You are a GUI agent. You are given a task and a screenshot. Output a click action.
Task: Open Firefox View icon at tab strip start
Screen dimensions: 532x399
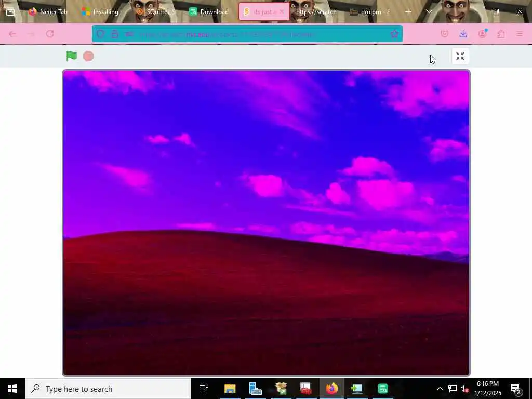(10, 12)
